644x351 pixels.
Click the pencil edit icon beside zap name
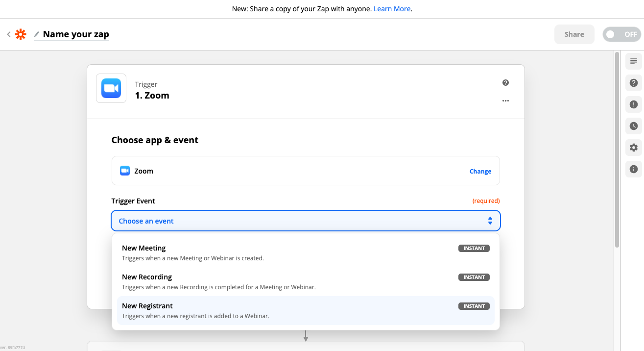pos(37,34)
